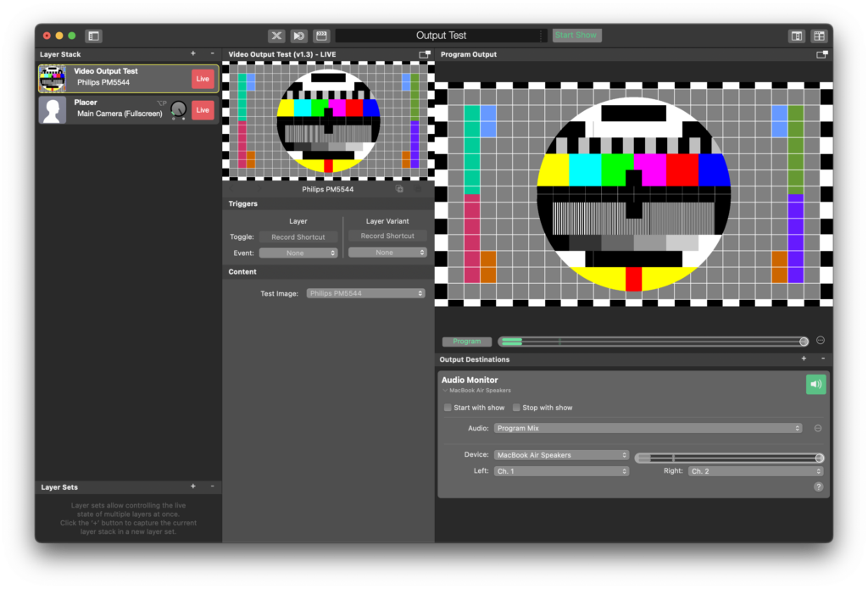Enable Start with show checkbox
Viewport: 868px width, 589px height.
tap(448, 408)
